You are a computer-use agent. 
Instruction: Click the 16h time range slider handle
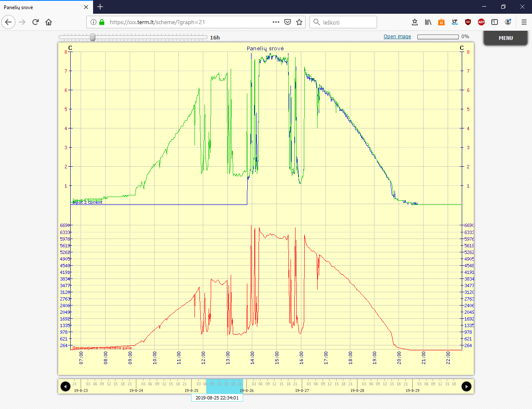(x=93, y=37)
